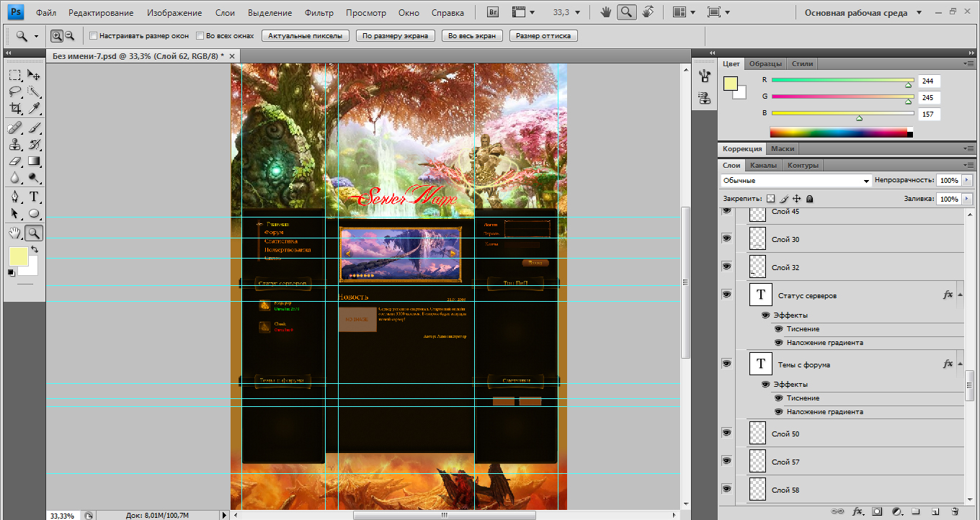Select the Move tool

34,75
